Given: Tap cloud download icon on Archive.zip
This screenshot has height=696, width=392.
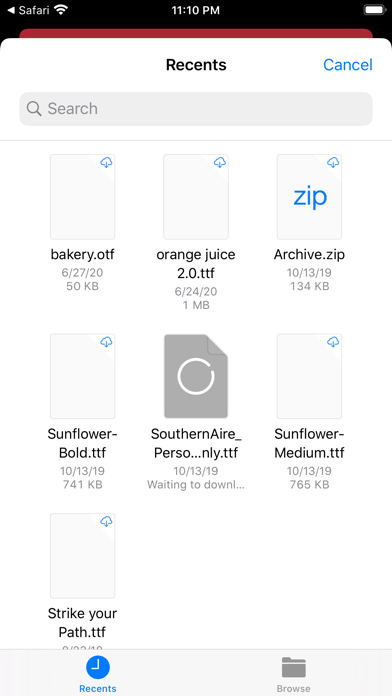Looking at the screenshot, I should tap(333, 162).
